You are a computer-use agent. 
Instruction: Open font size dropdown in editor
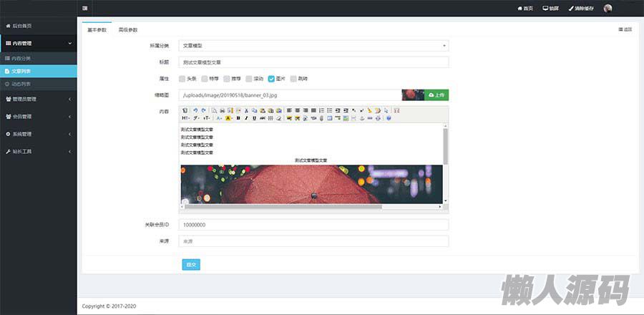point(206,118)
